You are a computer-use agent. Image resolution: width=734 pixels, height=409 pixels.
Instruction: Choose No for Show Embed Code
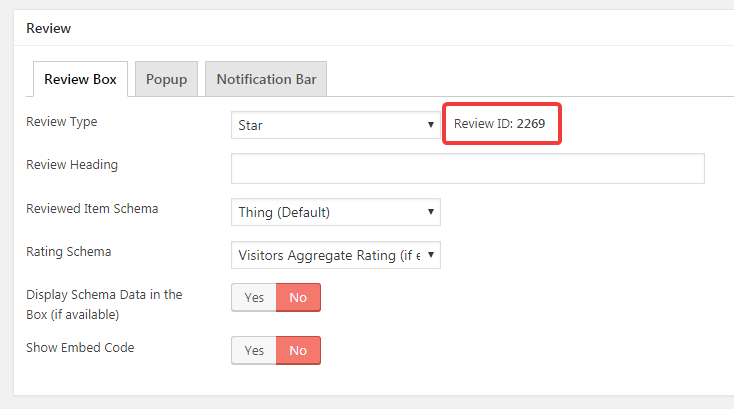[298, 350]
